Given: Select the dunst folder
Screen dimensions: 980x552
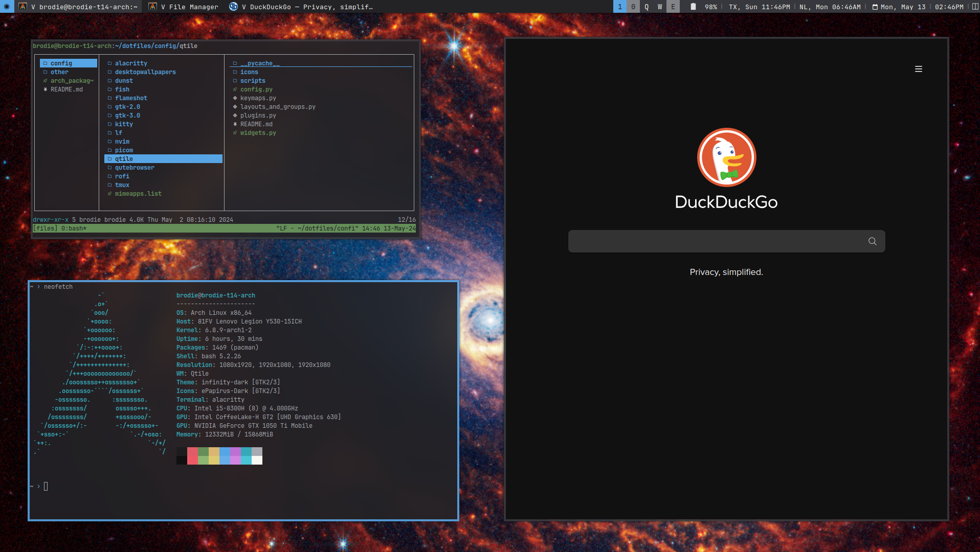Looking at the screenshot, I should pyautogui.click(x=124, y=81).
